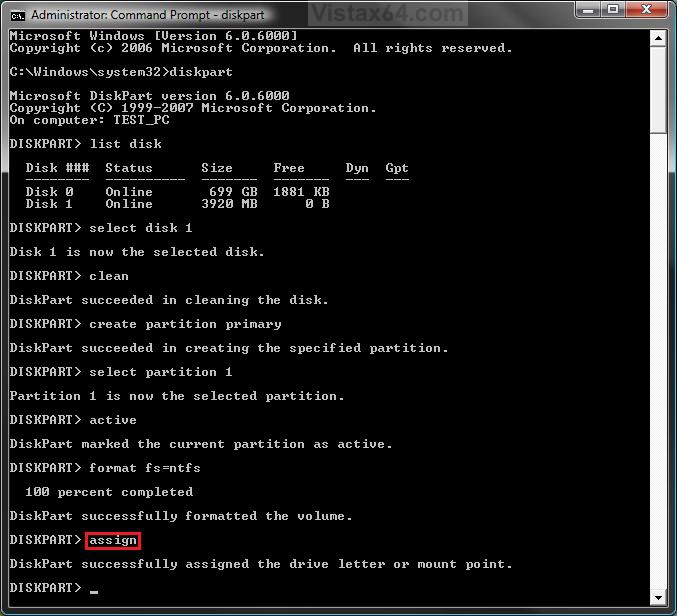Click the scrollbar down arrow
Viewport: 677px width, 616px height.
click(x=658, y=598)
